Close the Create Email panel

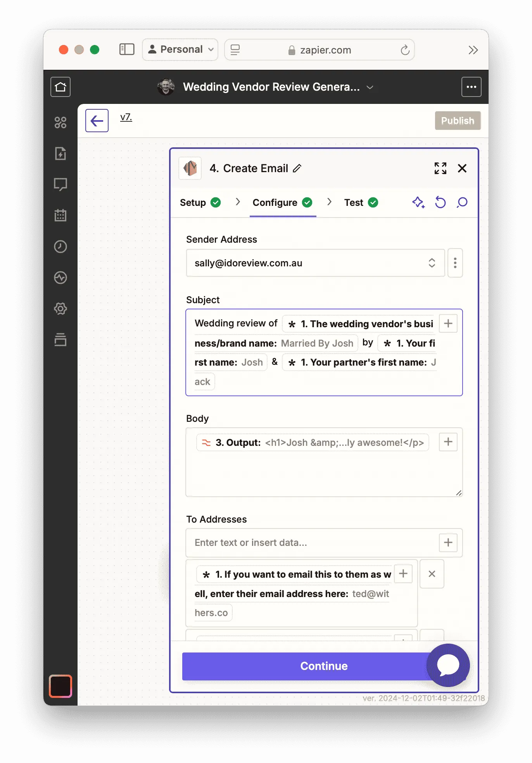click(462, 168)
